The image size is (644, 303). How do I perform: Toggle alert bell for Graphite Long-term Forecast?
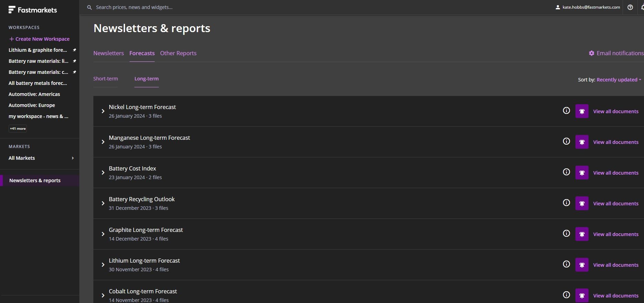pyautogui.click(x=582, y=234)
